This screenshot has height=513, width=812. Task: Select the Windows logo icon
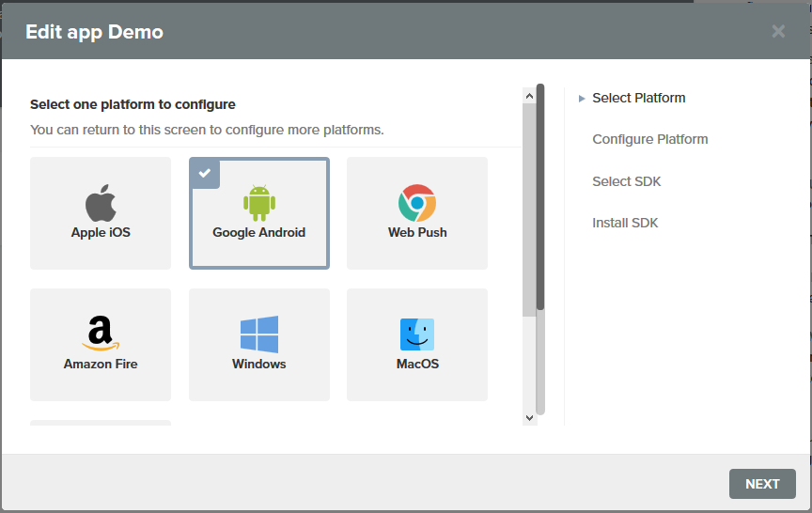pos(259,334)
